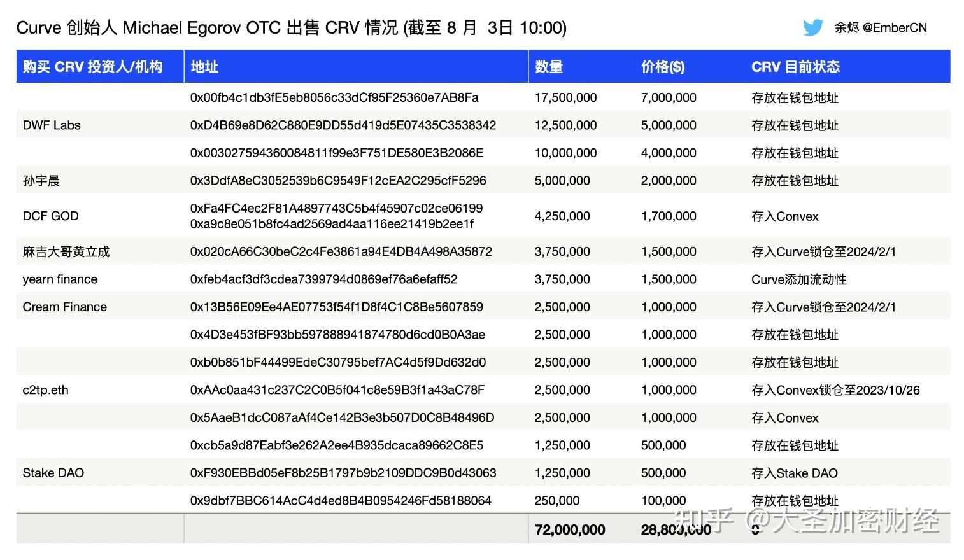Click address 0x9dbf7BBC614AcC4d4ed8B4B0954246Fd58188064

[x=341, y=501]
